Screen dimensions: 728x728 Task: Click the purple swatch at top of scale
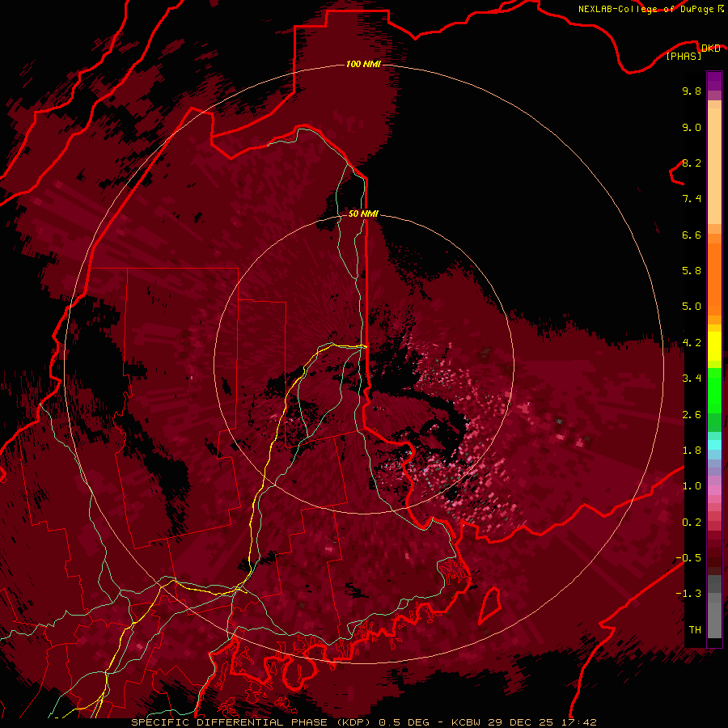tap(714, 82)
